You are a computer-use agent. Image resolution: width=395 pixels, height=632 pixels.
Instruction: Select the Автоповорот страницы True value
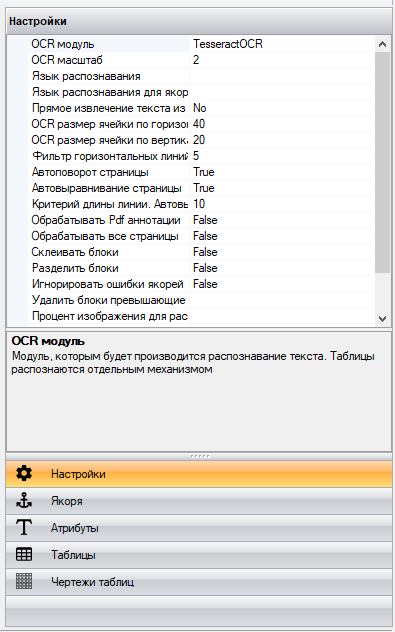coord(282,172)
